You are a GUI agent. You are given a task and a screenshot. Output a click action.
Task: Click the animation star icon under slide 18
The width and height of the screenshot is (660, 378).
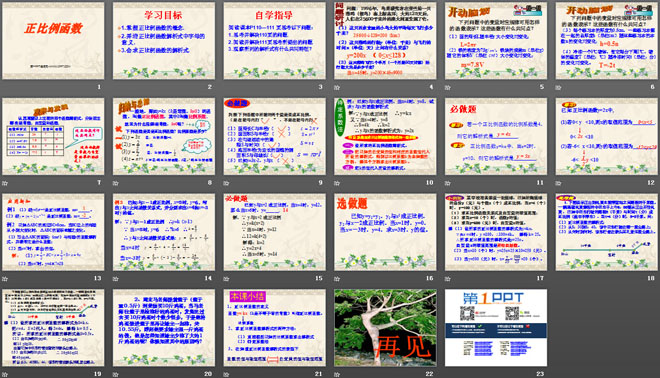tap(558, 279)
